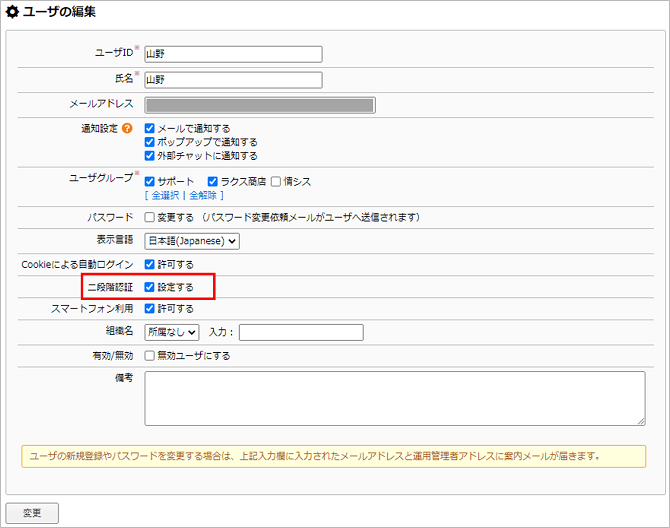Screen dimensions: 670x528
Task: Click the 全解除 link
Action: click(x=203, y=195)
